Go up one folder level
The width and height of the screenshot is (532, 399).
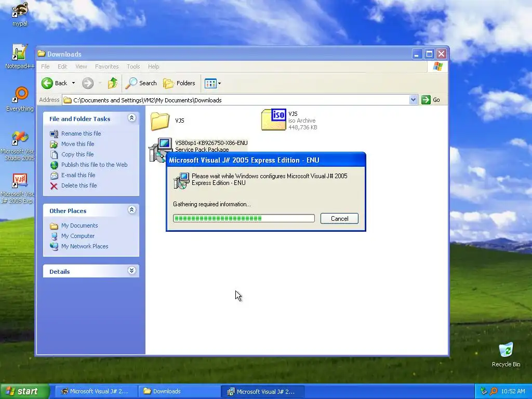pos(113,83)
